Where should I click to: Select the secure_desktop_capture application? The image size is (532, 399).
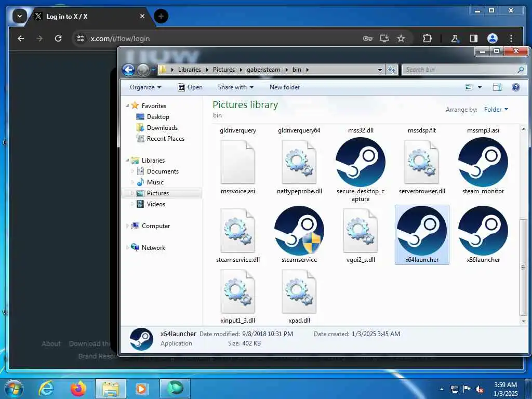pos(361,170)
